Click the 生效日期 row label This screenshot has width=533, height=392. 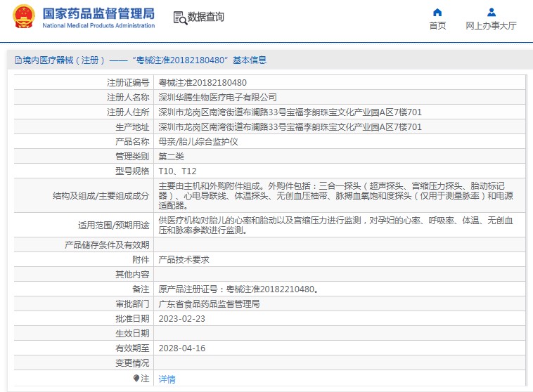click(132, 334)
